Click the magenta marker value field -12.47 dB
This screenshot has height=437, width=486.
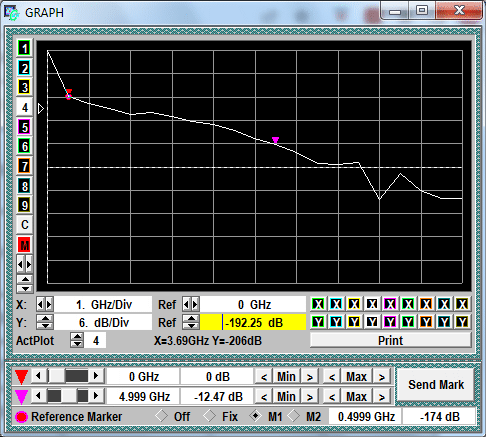click(x=218, y=397)
